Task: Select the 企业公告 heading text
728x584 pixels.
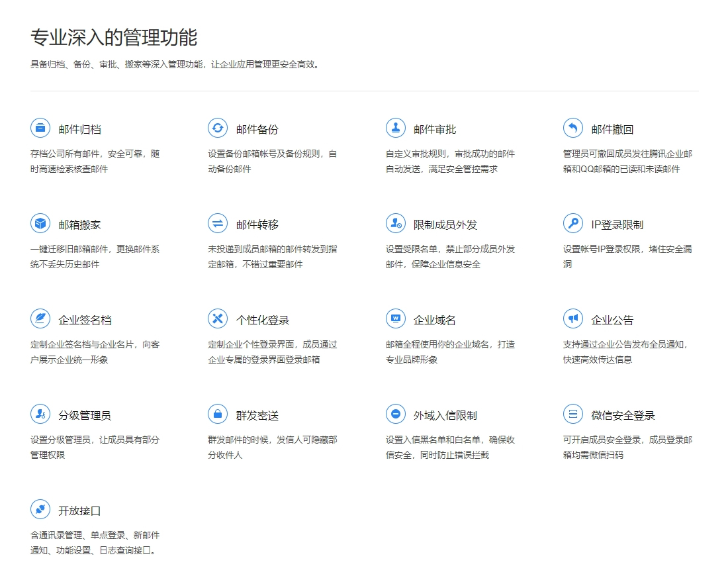Action: coord(612,320)
